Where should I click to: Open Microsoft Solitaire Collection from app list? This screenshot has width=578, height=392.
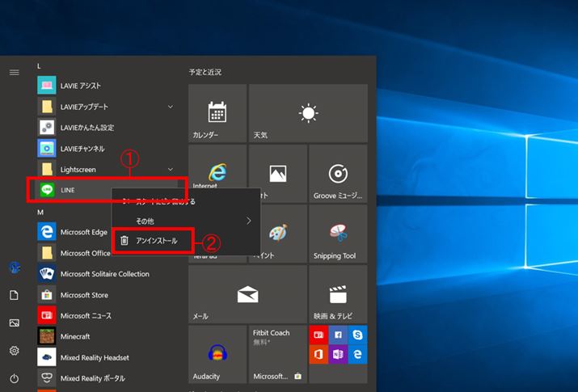click(104, 274)
